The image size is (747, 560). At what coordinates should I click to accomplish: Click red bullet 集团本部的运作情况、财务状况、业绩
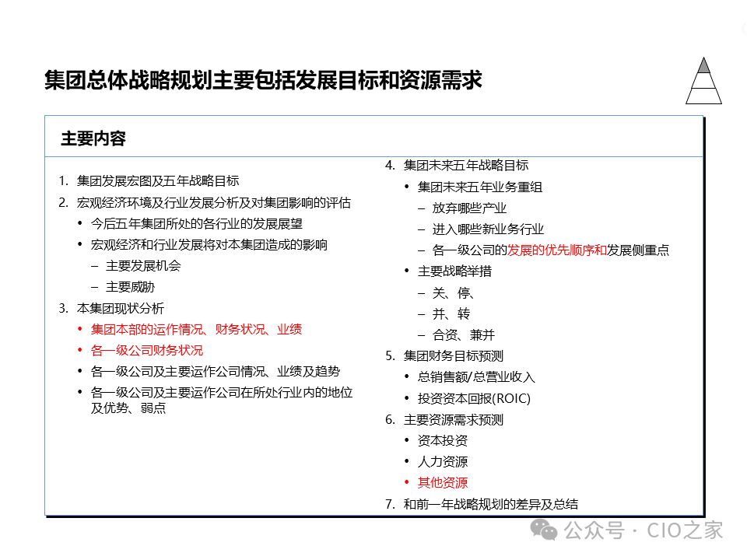pos(196,329)
